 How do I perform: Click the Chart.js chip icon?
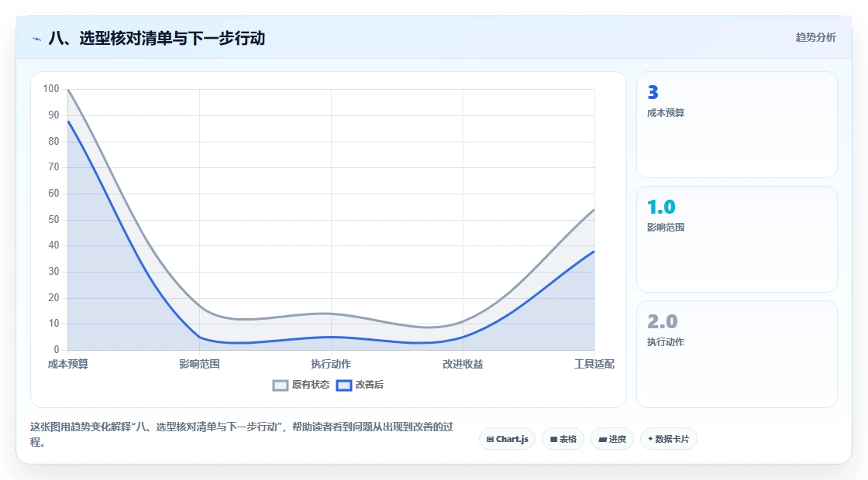(490, 440)
